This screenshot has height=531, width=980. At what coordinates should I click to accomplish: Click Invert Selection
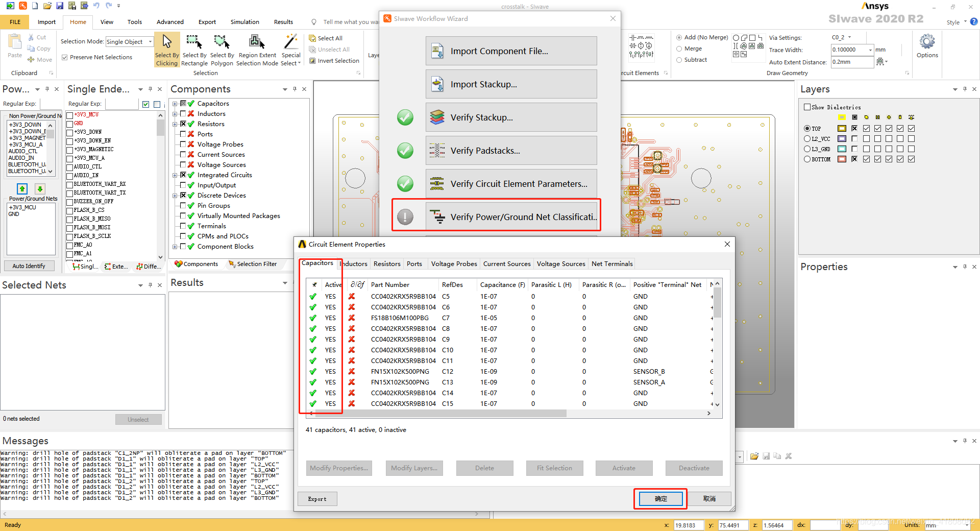(334, 61)
